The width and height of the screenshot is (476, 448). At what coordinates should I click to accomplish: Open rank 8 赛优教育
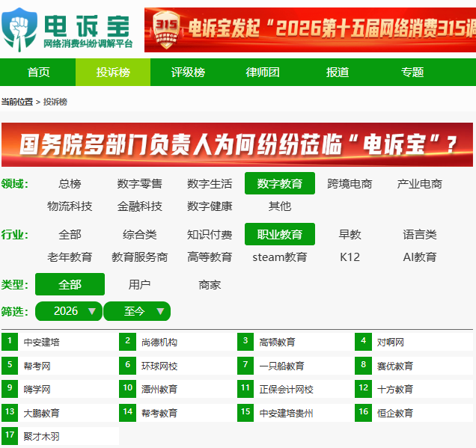click(x=395, y=366)
